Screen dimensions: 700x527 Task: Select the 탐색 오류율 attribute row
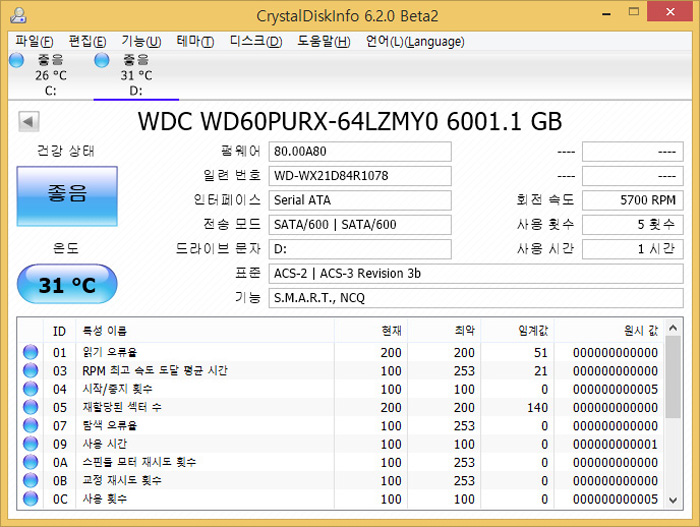click(341, 426)
